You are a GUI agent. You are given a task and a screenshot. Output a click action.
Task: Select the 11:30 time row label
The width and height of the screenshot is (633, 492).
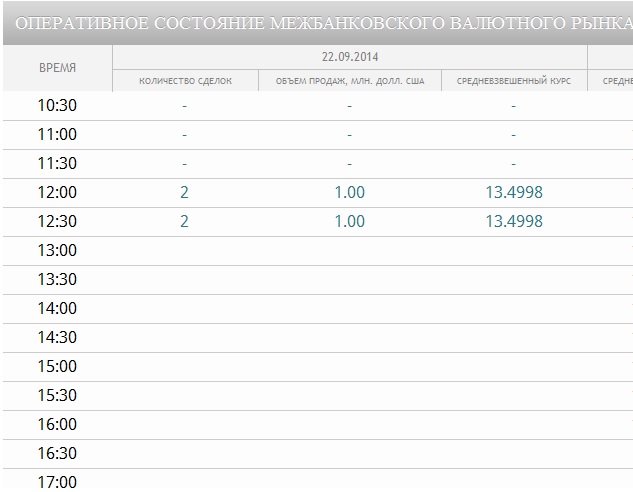[x=57, y=163]
